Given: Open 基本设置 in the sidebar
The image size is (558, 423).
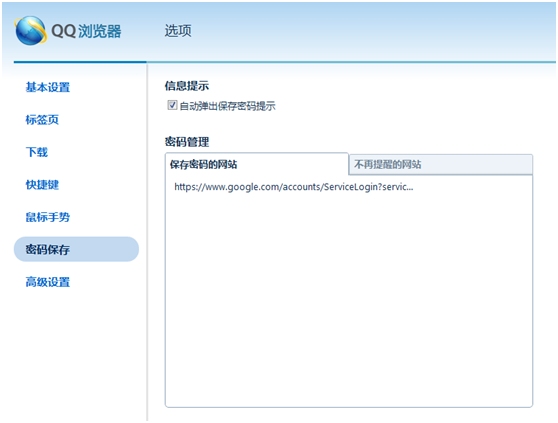Looking at the screenshot, I should coord(48,87).
